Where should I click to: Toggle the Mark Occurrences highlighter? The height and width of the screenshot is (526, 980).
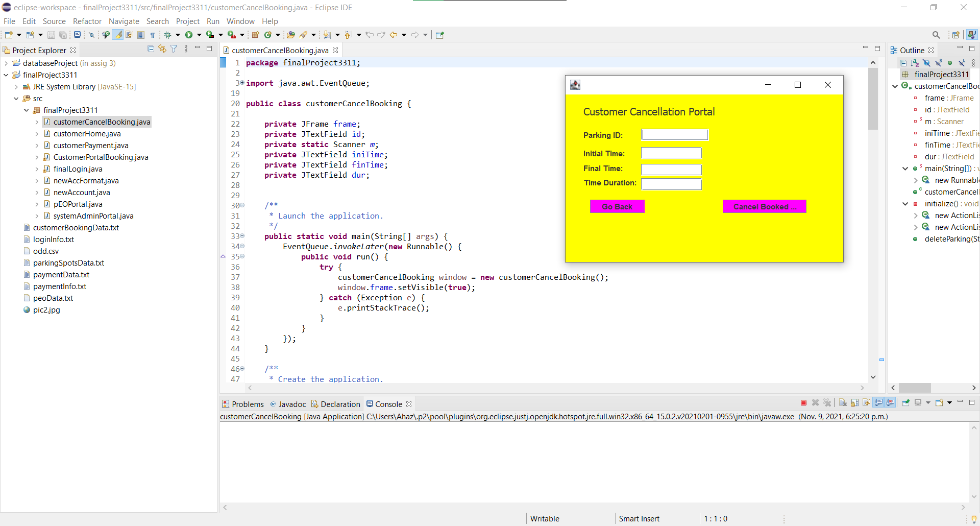pyautogui.click(x=117, y=35)
